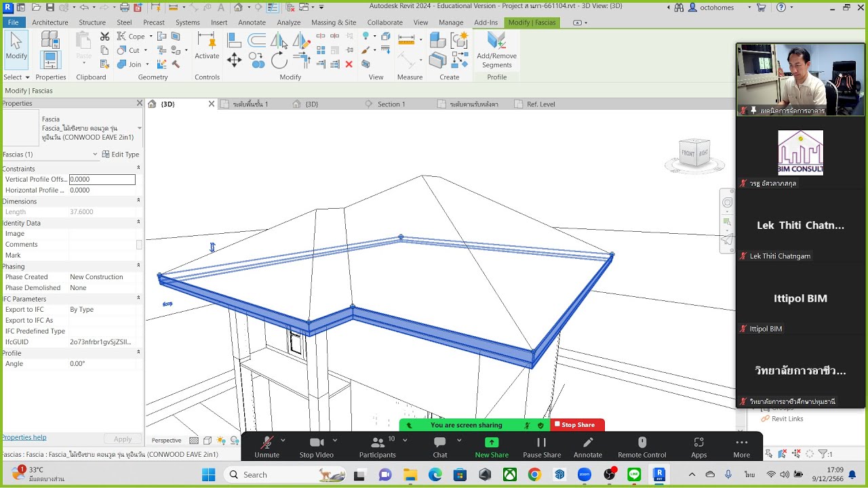Open the Fascia type selector dropdown
Screen dimensions: 868x488
139,128
